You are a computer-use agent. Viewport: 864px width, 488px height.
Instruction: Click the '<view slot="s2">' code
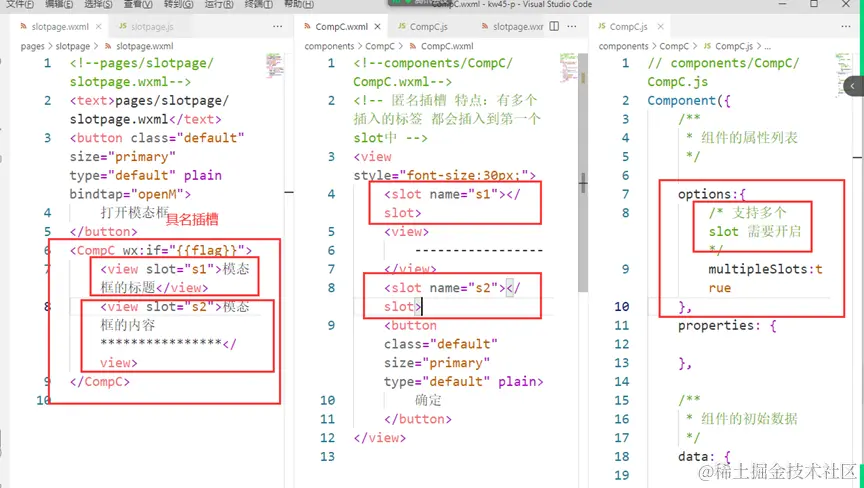161,307
